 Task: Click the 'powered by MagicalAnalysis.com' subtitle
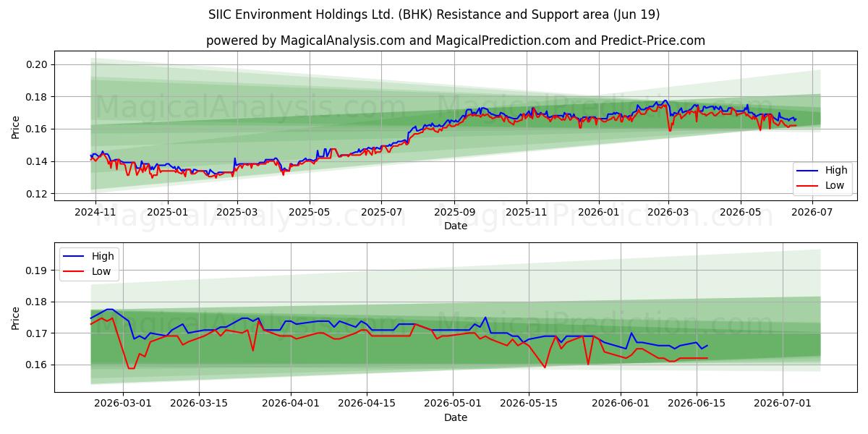(455, 41)
